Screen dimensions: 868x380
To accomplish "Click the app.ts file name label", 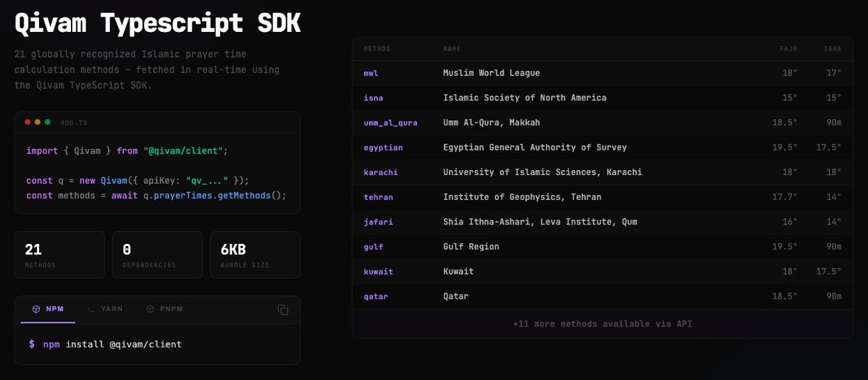I will coord(74,122).
